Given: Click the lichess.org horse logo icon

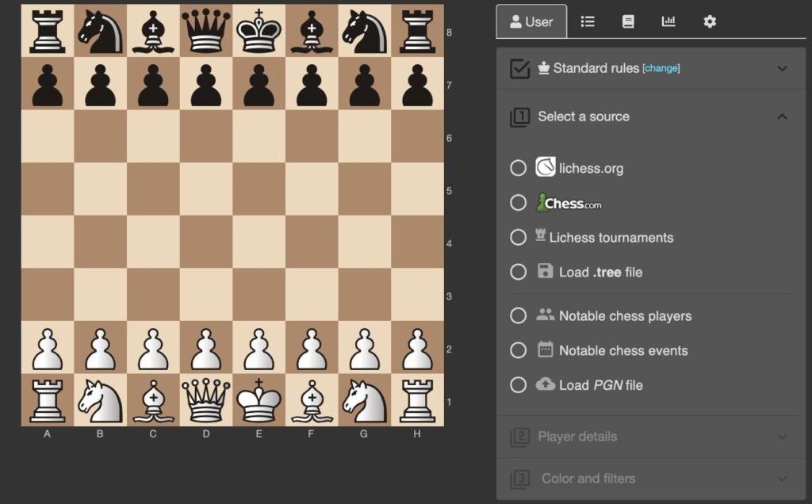Looking at the screenshot, I should pyautogui.click(x=546, y=167).
